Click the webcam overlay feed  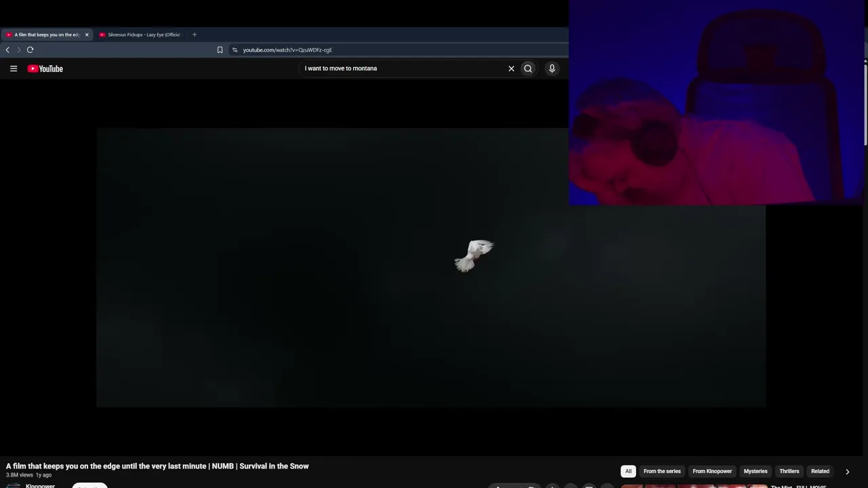tap(717, 102)
